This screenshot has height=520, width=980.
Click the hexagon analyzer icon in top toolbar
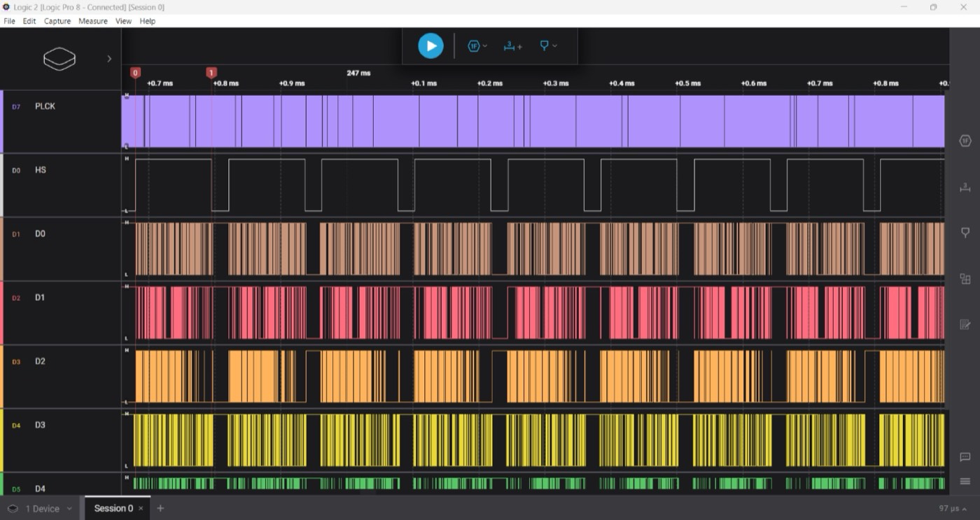pos(474,46)
